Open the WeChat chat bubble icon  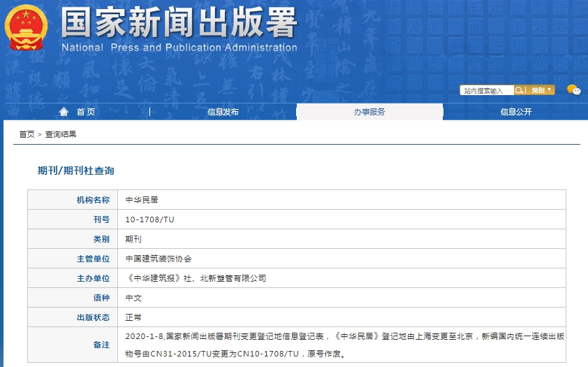573,89
